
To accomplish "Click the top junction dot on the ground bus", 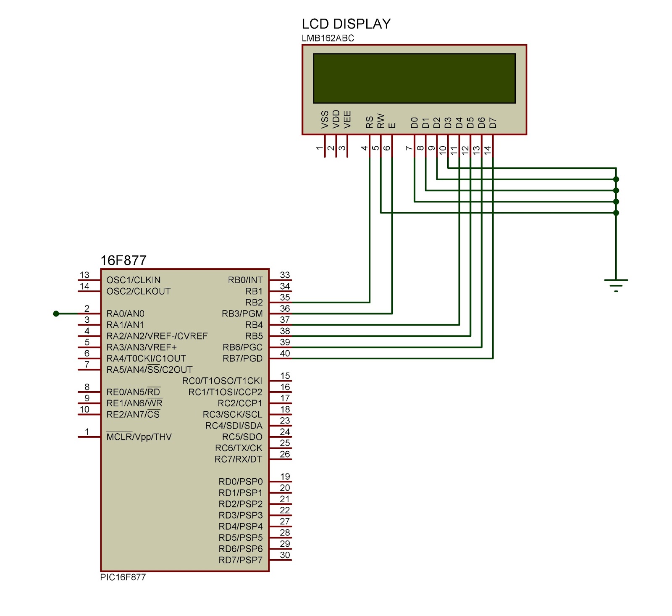I will [x=616, y=179].
